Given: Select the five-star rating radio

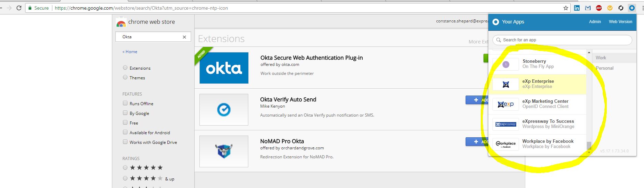Looking at the screenshot, I should [x=125, y=168].
